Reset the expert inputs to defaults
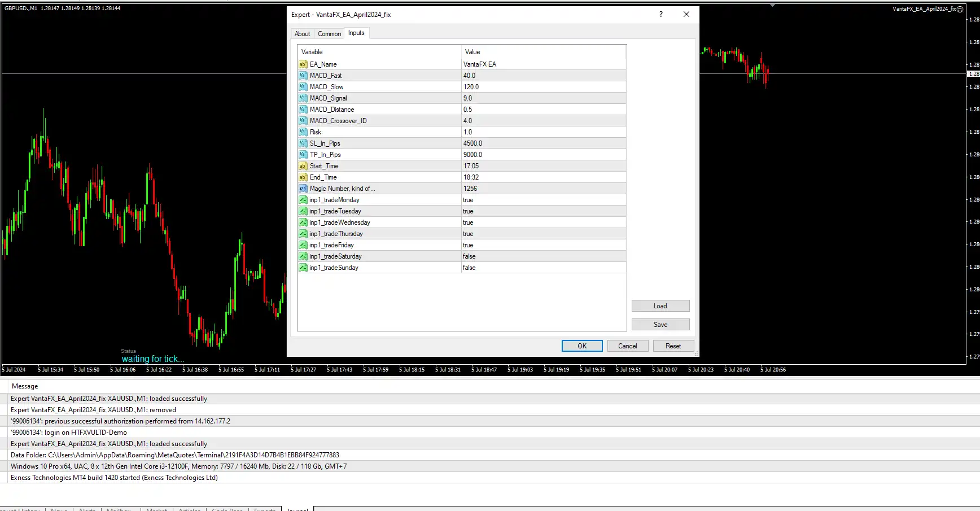 [x=673, y=346]
